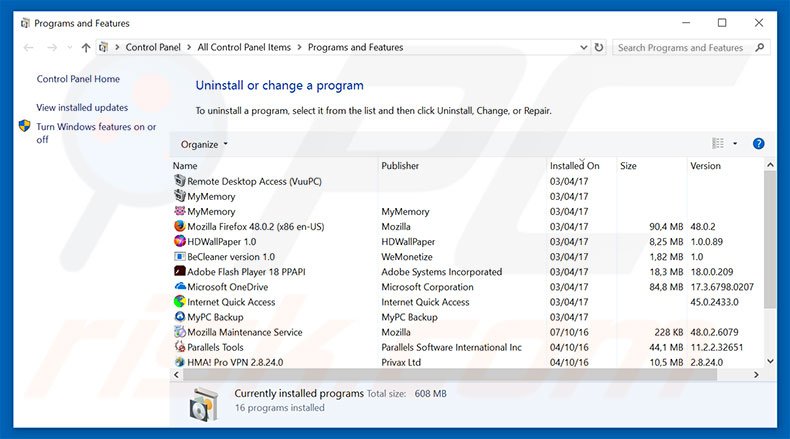Click the change view layout icon
Image resolution: width=790 pixels, height=439 pixels.
coord(718,144)
